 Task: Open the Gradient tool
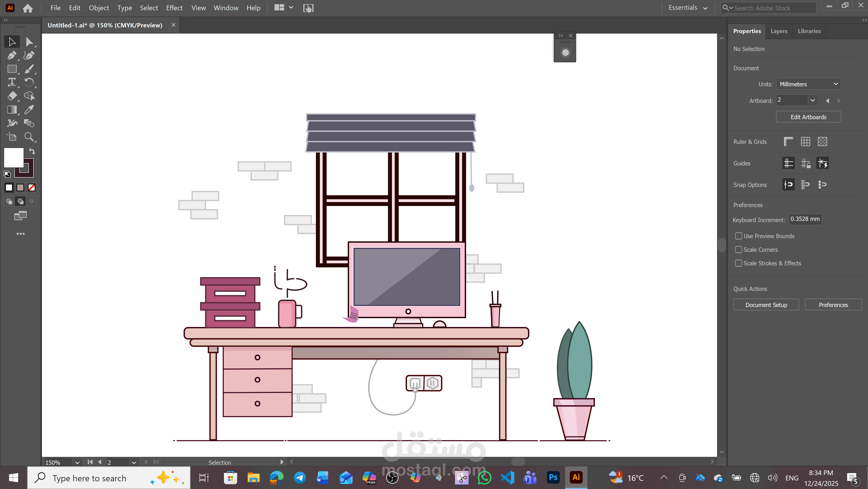pyautogui.click(x=12, y=109)
